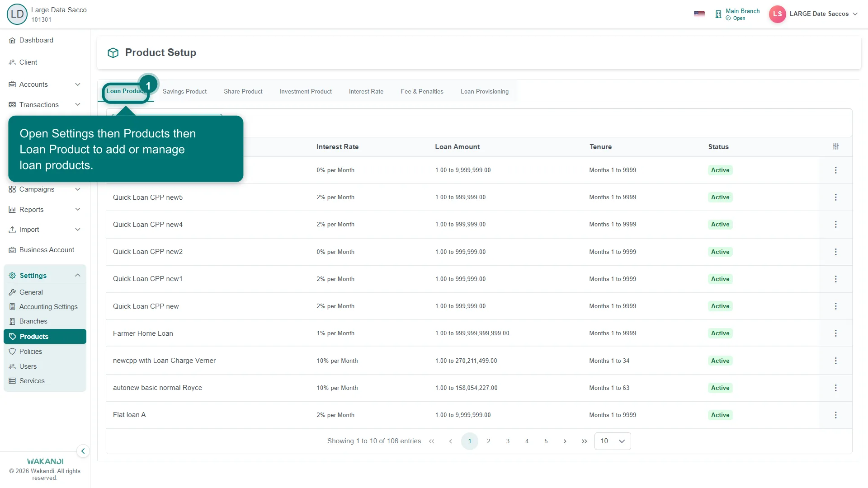The height and width of the screenshot is (488, 868).
Task: Open the column settings icon in table header
Action: point(836,146)
